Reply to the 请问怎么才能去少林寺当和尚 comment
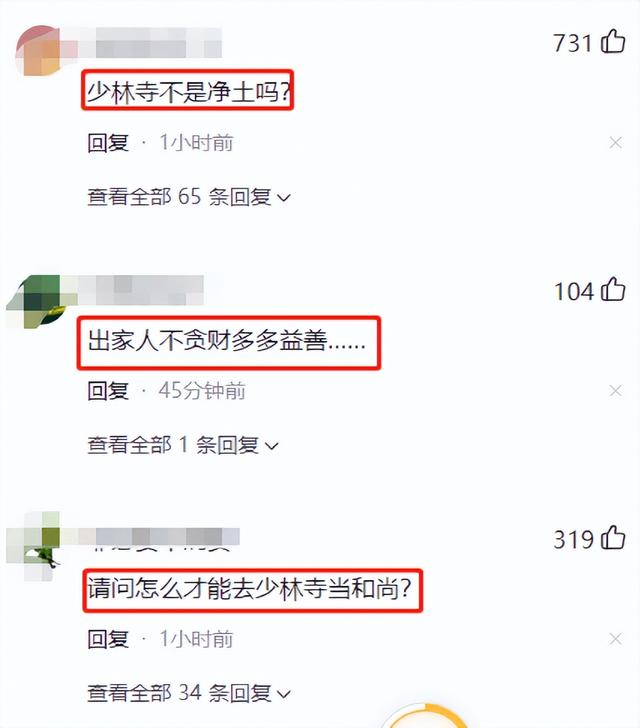Screen dimensions: 640x728 (x=108, y=639)
